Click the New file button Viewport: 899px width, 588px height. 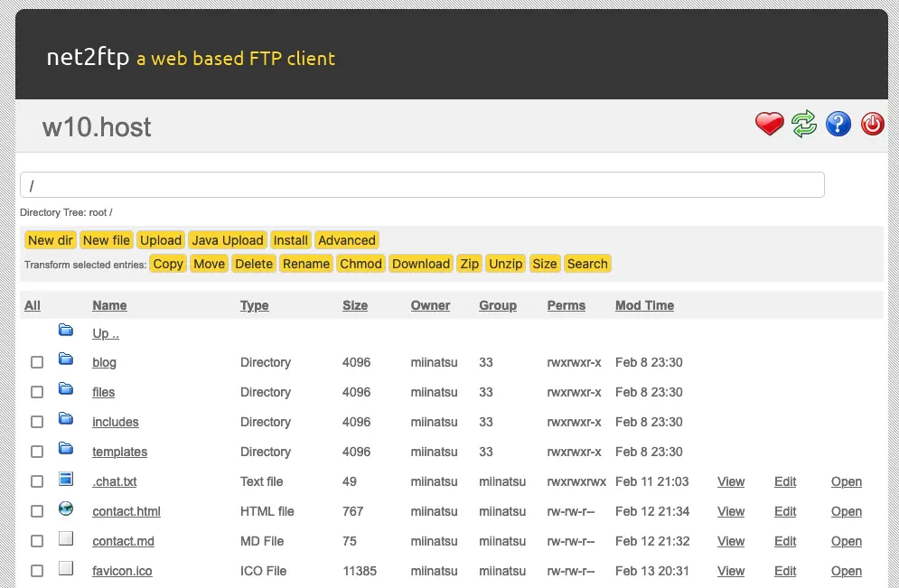coord(106,240)
